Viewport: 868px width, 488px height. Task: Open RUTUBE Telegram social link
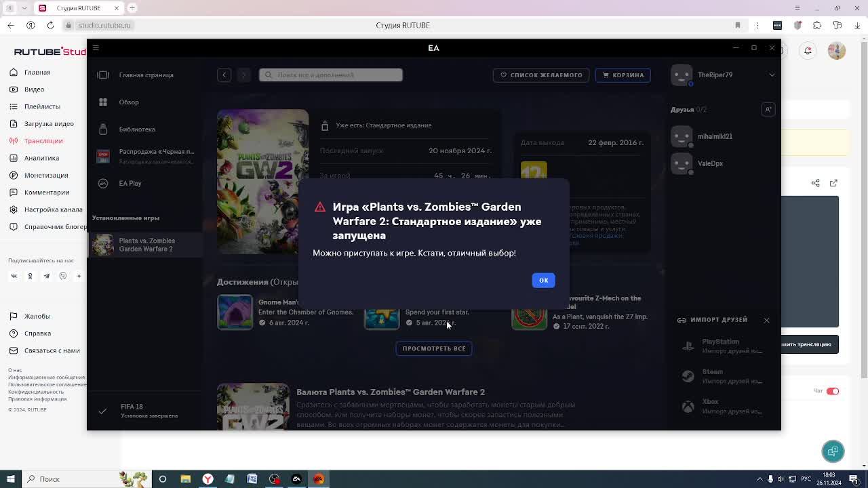pyautogui.click(x=46, y=276)
